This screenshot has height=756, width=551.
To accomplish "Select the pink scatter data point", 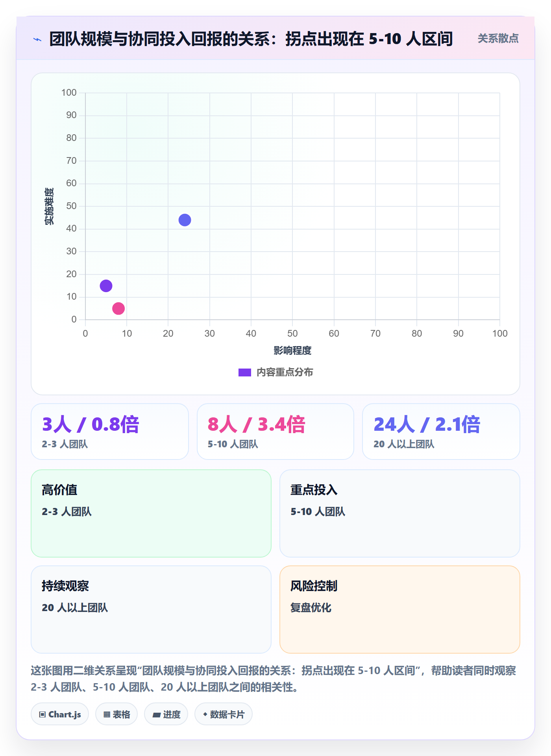I will point(118,309).
